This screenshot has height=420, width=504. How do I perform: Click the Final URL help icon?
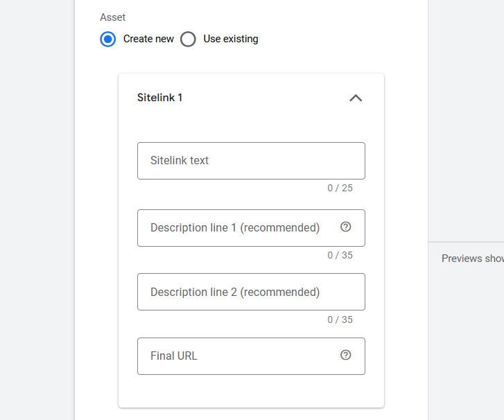(x=346, y=355)
